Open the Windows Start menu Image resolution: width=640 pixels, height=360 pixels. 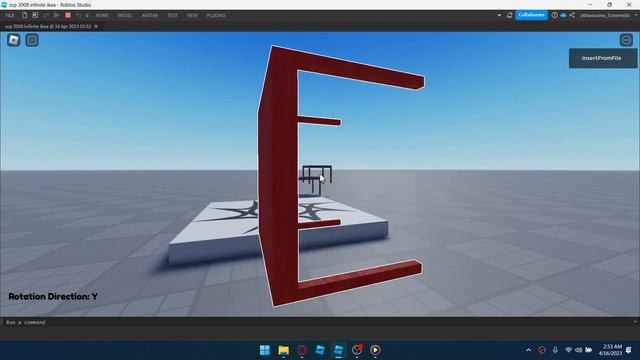[x=265, y=350]
